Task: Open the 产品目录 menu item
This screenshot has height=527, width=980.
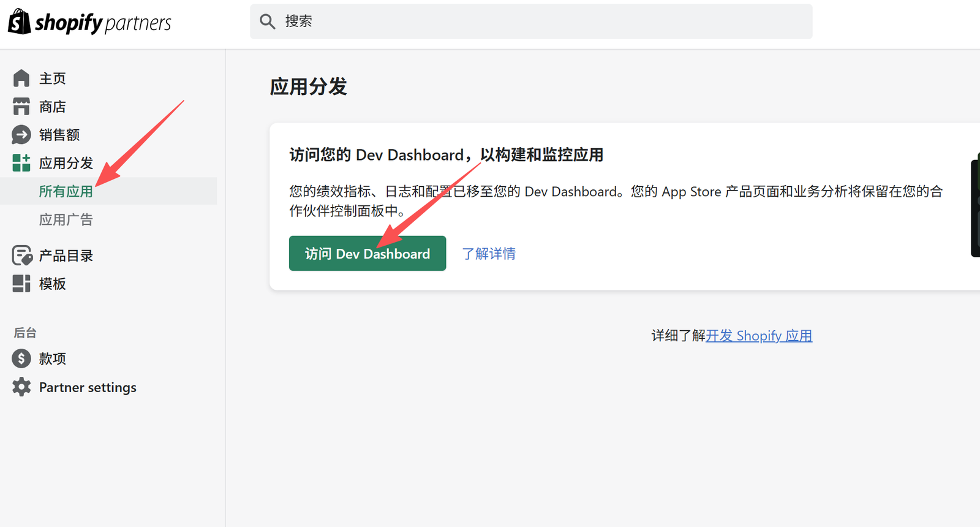Action: 66,256
